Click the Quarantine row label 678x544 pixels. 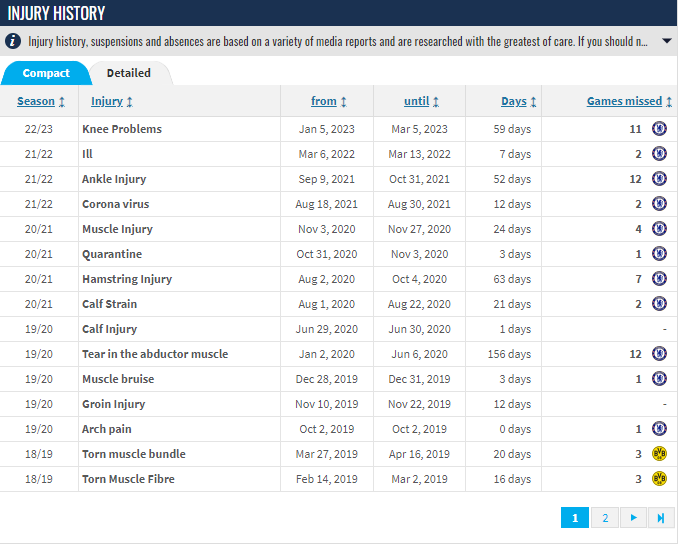(x=112, y=254)
